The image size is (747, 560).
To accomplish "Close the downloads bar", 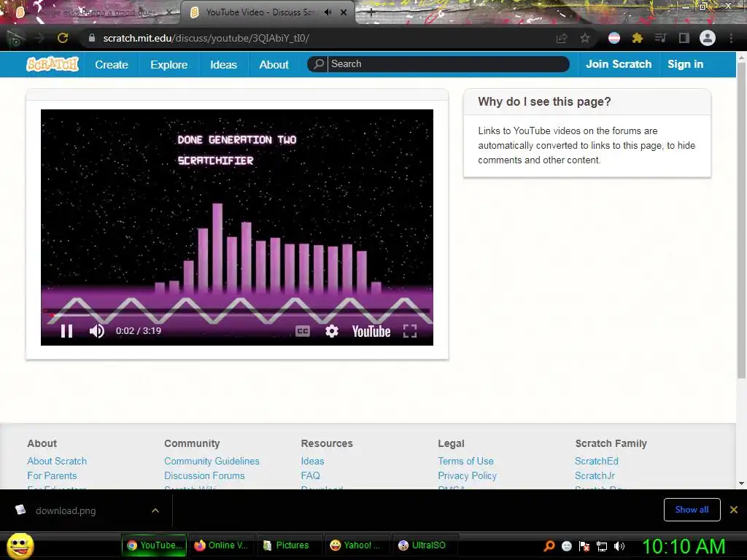I will [x=734, y=510].
